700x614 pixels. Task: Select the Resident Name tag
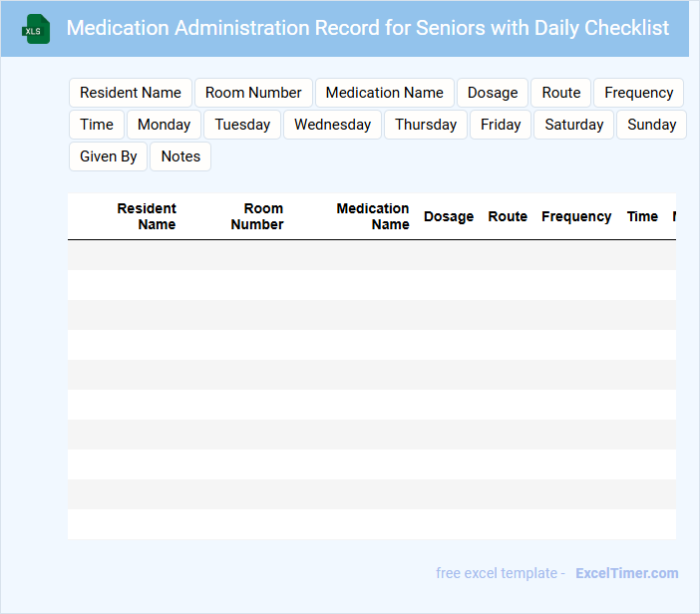click(131, 93)
